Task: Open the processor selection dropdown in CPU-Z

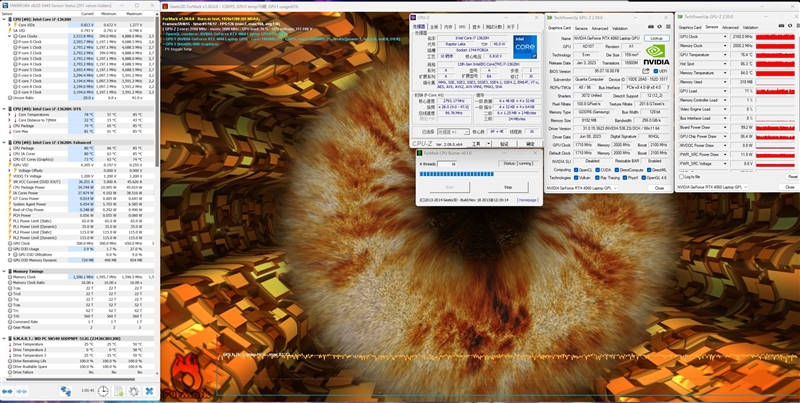Action: 453,132
